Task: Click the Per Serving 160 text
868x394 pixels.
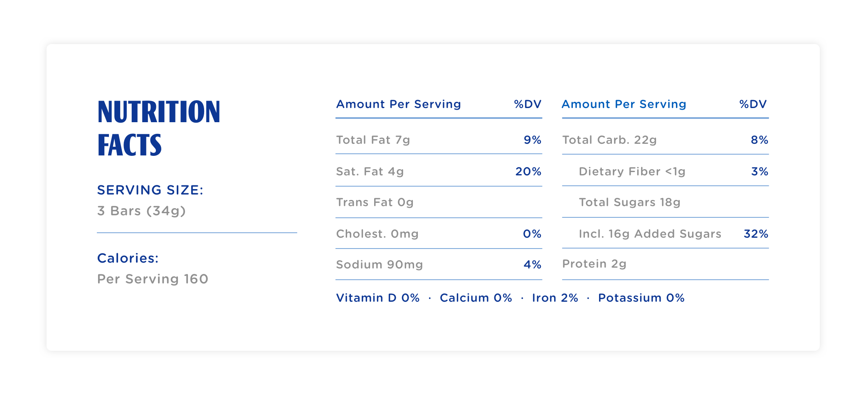Action: tap(153, 279)
